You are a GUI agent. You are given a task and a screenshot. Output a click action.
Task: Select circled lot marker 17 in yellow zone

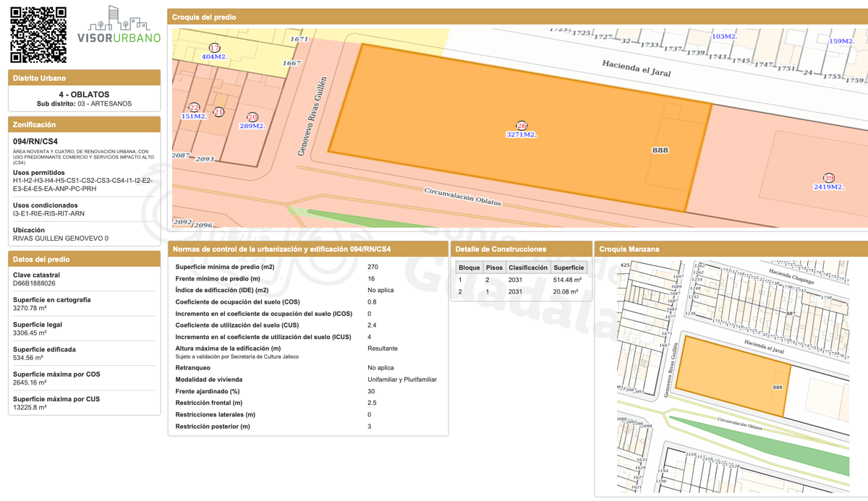[x=214, y=48]
